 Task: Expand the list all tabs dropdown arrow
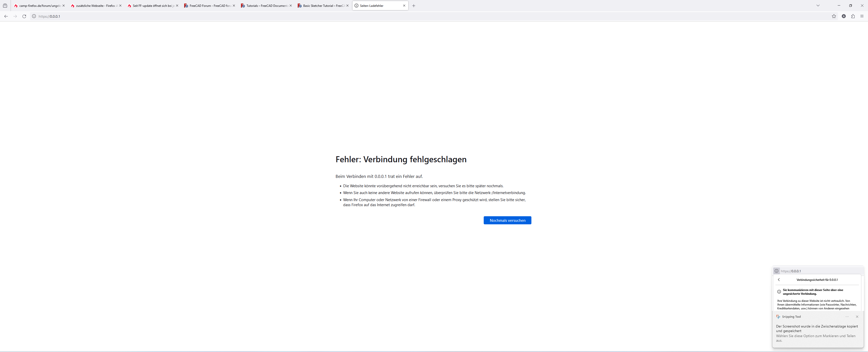818,6
